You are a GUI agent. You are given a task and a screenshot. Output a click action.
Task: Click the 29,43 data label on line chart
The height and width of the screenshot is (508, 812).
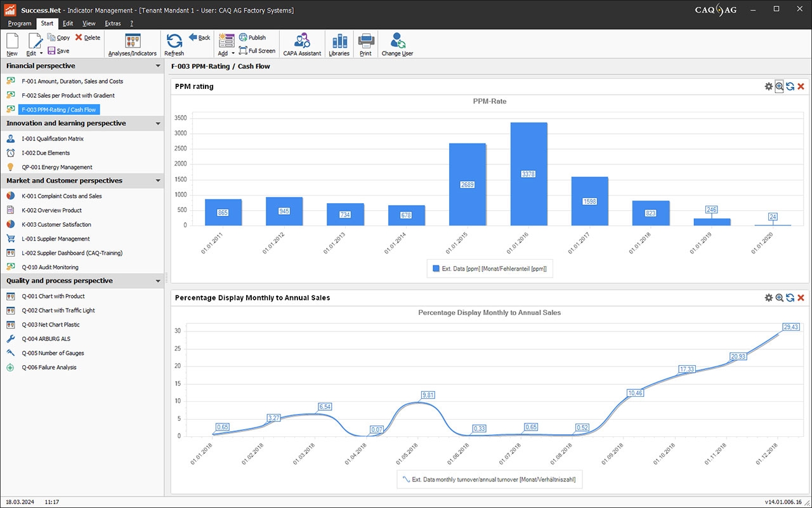pos(790,327)
